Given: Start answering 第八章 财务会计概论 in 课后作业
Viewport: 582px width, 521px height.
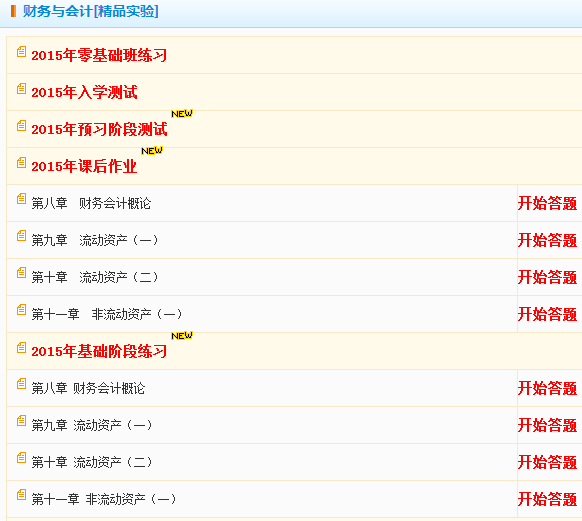Looking at the screenshot, I should (547, 203).
